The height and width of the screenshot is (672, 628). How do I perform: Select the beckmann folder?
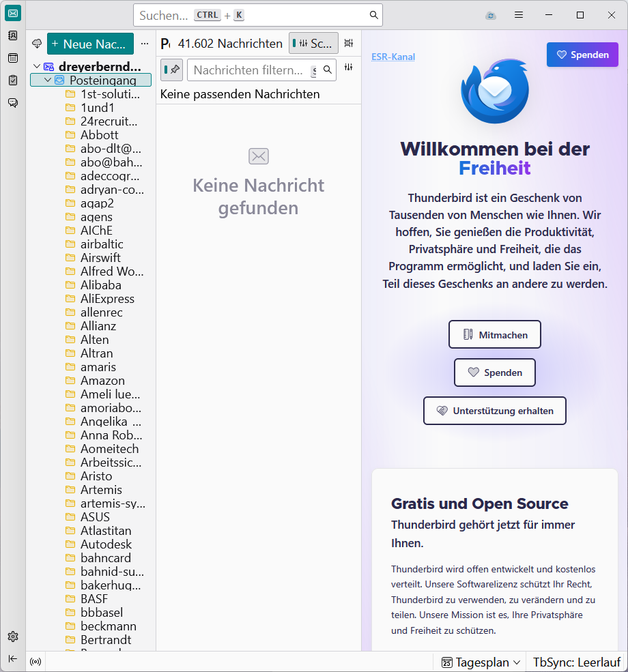108,626
